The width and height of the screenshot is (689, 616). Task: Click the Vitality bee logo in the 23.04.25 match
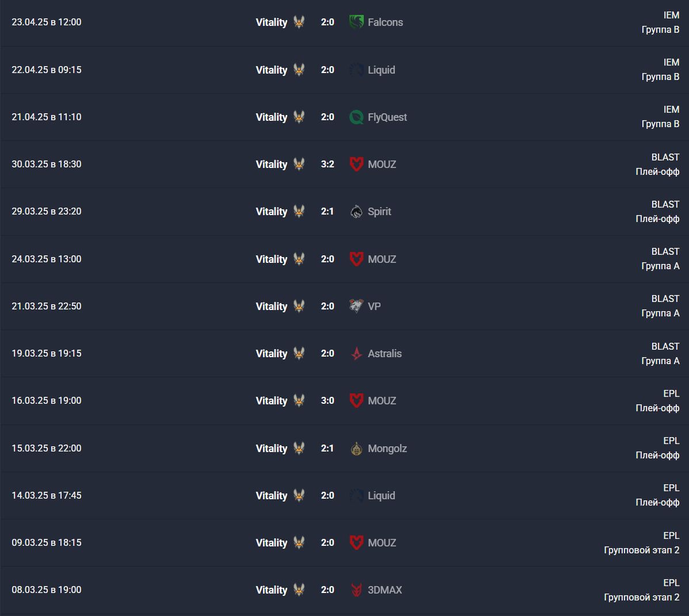pos(299,21)
